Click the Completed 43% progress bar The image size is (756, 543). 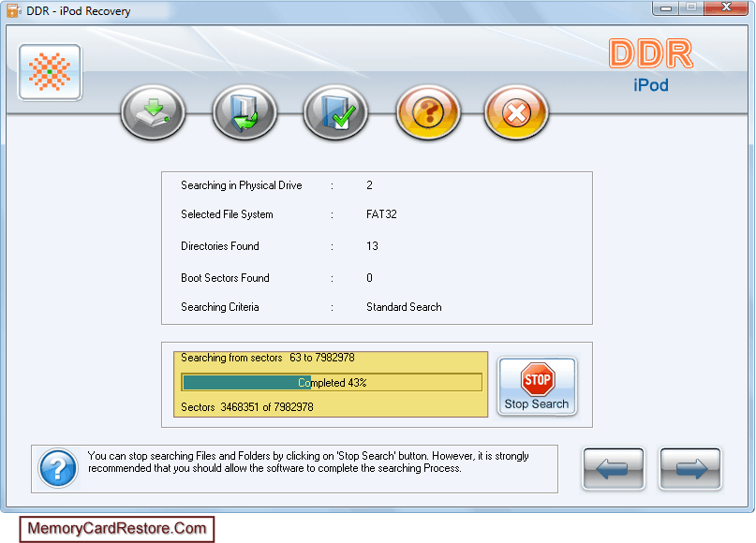coord(332,383)
